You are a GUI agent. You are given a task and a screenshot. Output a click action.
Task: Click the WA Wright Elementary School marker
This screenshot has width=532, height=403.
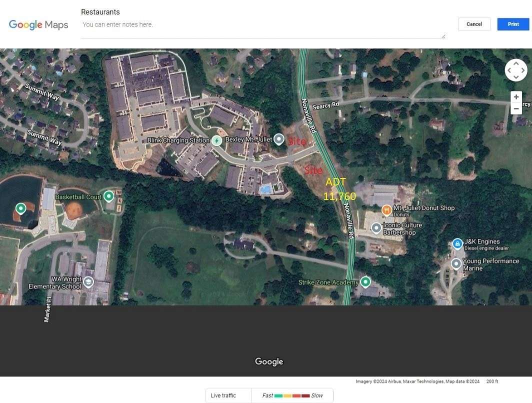[x=87, y=281]
